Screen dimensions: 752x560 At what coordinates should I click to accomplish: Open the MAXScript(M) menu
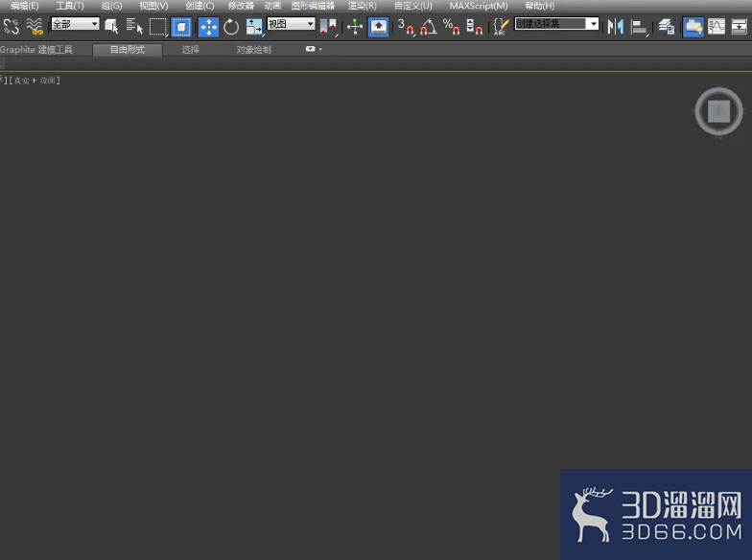[479, 6]
